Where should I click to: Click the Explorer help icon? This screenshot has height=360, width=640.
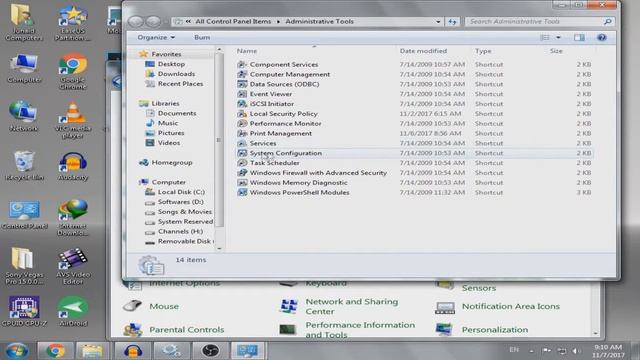point(601,38)
